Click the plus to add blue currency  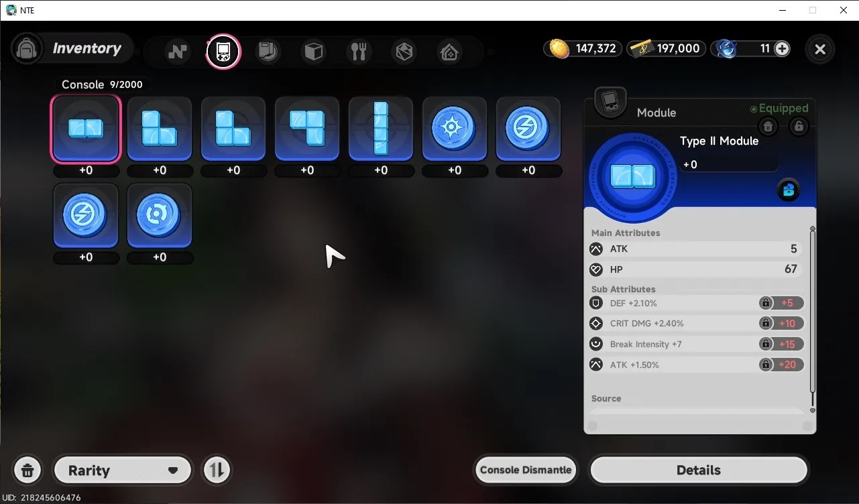(782, 48)
